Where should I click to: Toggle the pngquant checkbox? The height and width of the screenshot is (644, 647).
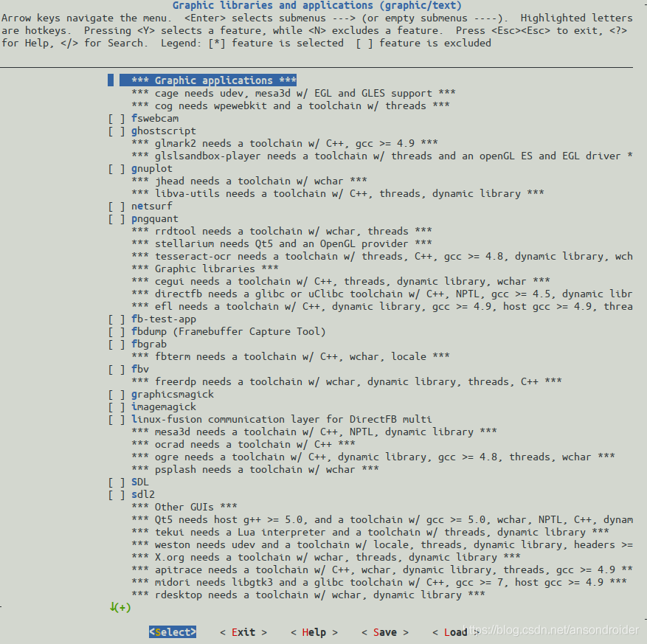[x=117, y=219]
